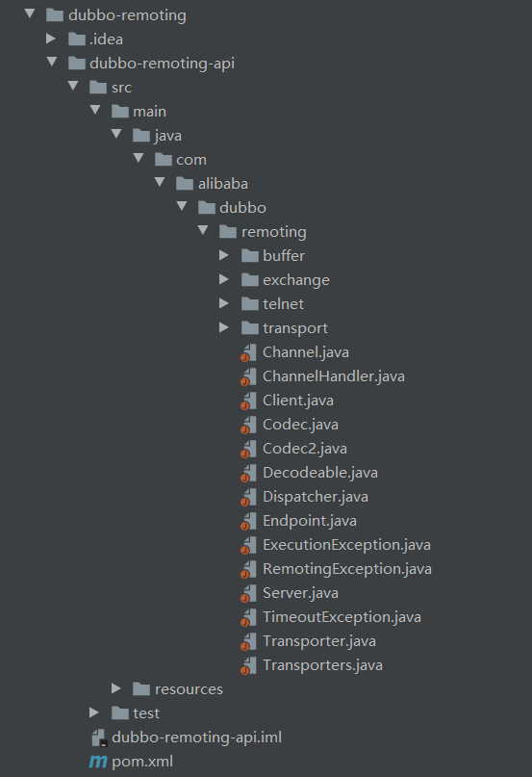Collapse the dubbo-remoting root arrow
This screenshot has height=777, width=532.
click(30, 13)
